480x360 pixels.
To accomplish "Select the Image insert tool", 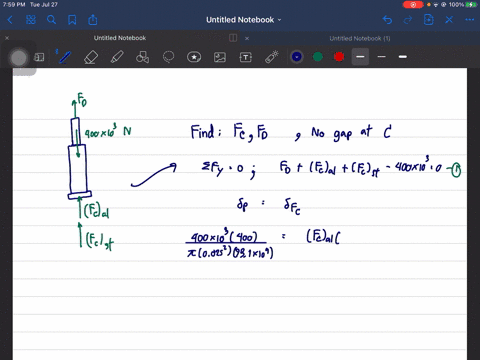I will [x=220, y=57].
